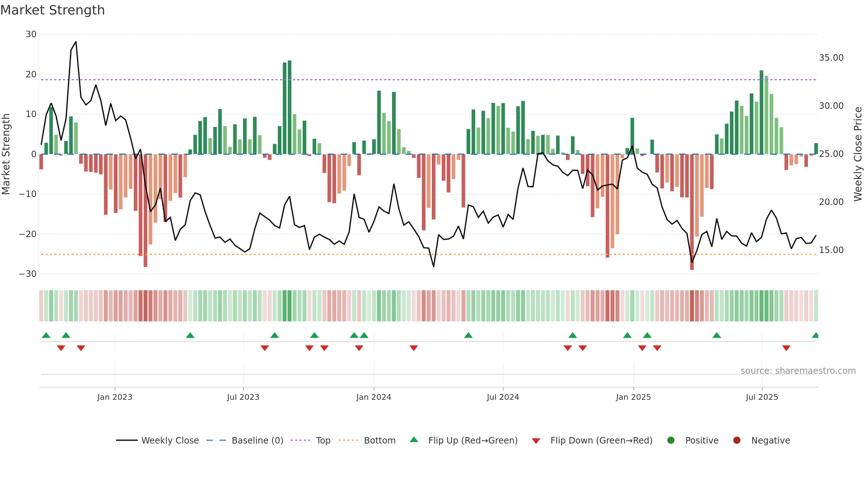
Task: Click the Jan 2023 axis label
Action: (115, 397)
